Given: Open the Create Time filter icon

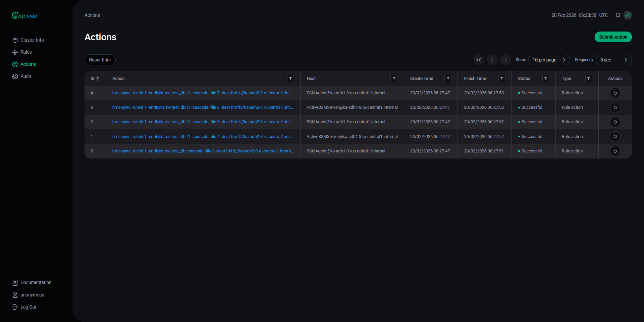Looking at the screenshot, I should (448, 79).
